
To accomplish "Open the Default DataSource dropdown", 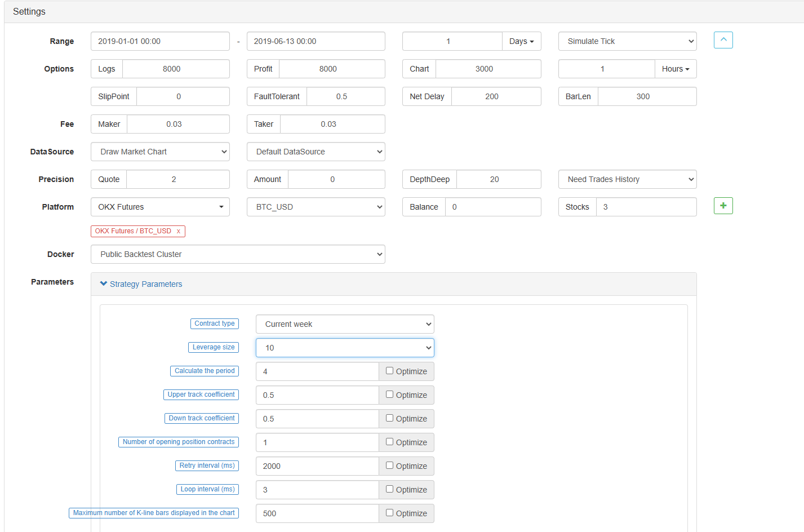I will click(x=316, y=152).
